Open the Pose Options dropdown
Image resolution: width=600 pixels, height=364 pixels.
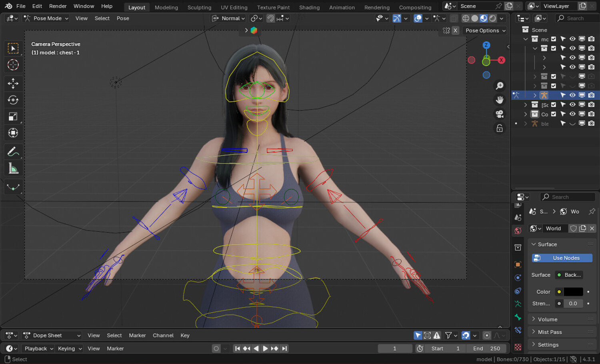pyautogui.click(x=485, y=30)
